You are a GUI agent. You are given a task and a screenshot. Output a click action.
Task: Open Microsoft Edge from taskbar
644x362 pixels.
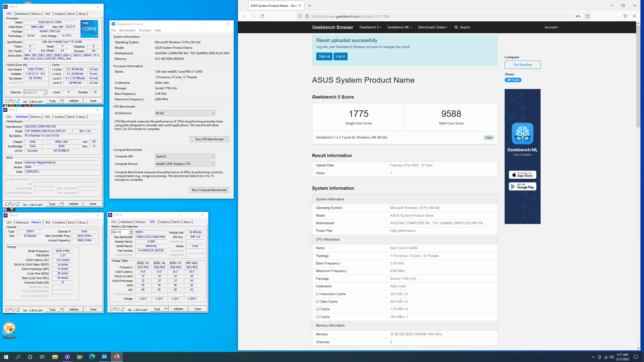(92, 357)
